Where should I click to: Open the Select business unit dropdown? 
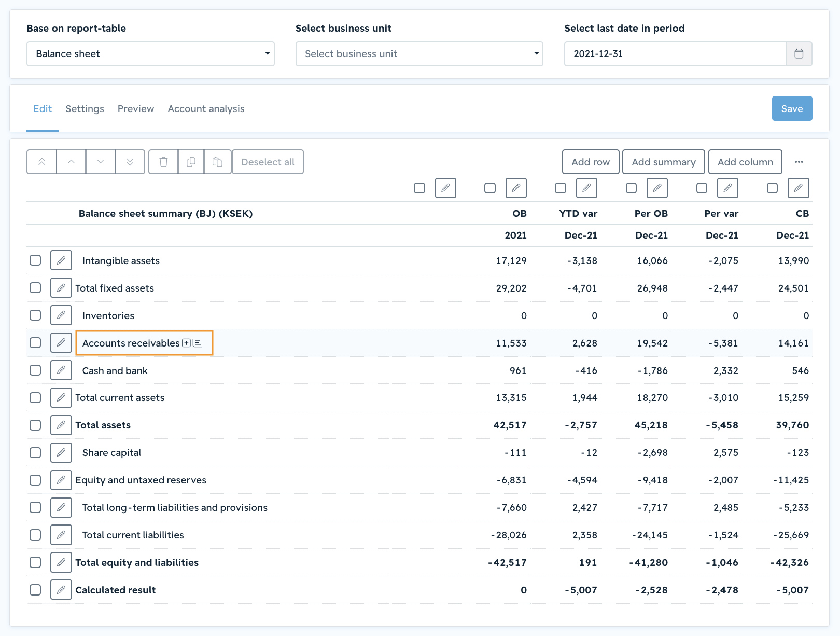tap(419, 53)
